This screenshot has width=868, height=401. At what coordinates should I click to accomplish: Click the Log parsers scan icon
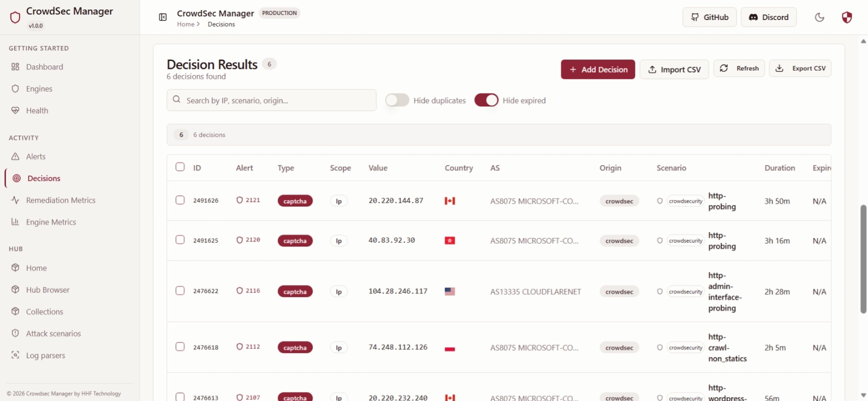[16, 355]
